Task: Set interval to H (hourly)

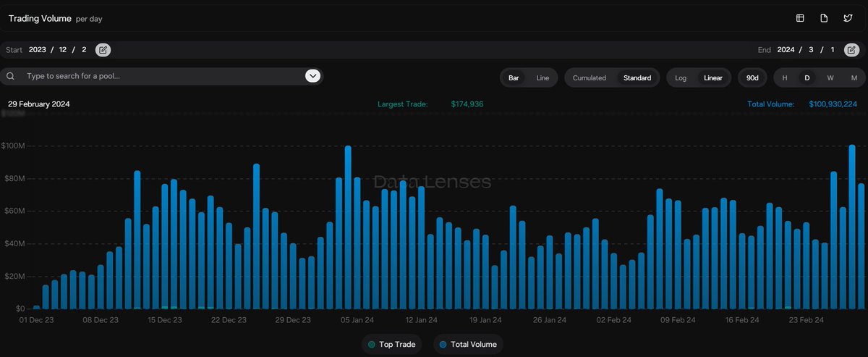Action: [785, 77]
